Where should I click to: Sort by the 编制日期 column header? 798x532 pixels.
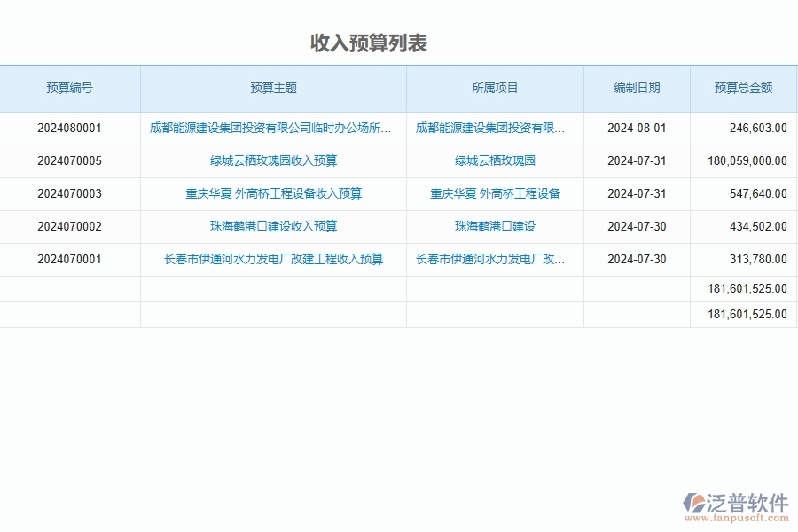pyautogui.click(x=637, y=88)
